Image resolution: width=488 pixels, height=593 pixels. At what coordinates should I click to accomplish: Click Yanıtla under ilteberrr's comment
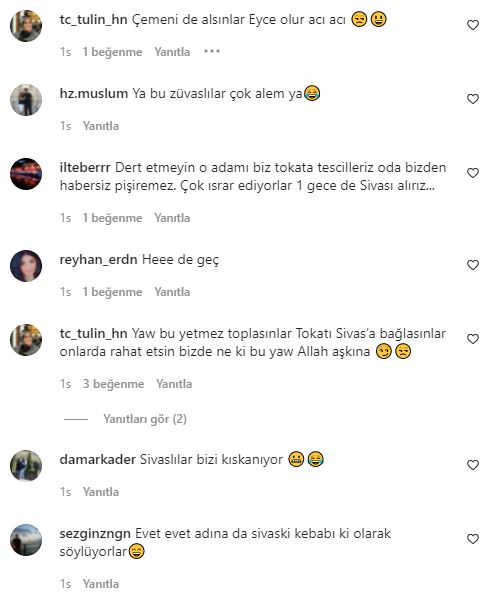point(172,218)
